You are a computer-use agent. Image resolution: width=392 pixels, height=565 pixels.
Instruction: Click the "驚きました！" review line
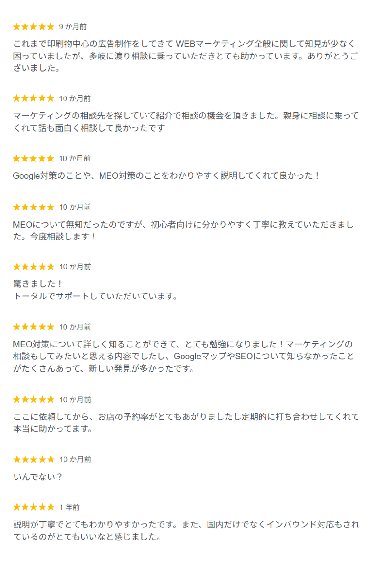tap(38, 284)
